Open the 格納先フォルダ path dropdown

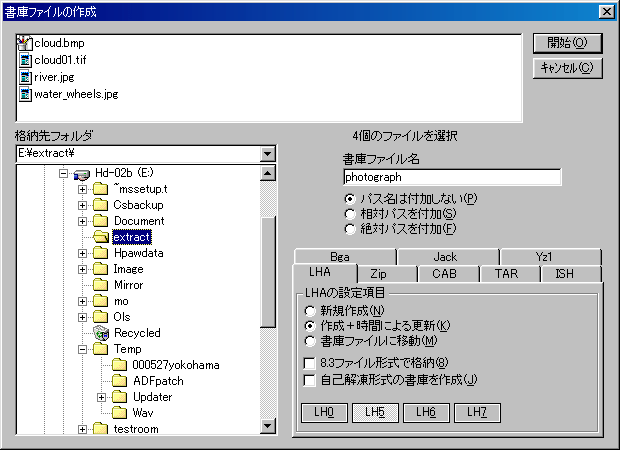(268, 153)
